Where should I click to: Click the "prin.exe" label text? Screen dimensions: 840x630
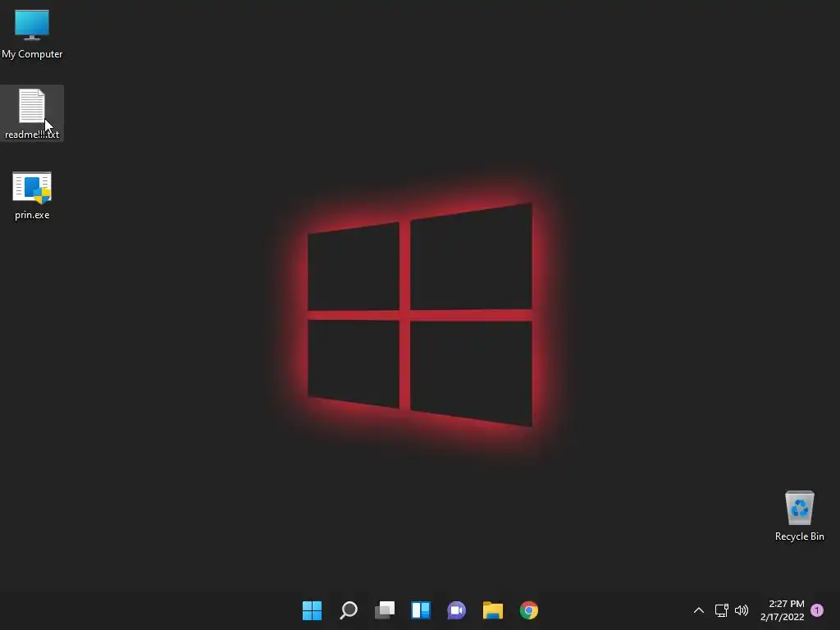pyautogui.click(x=32, y=215)
